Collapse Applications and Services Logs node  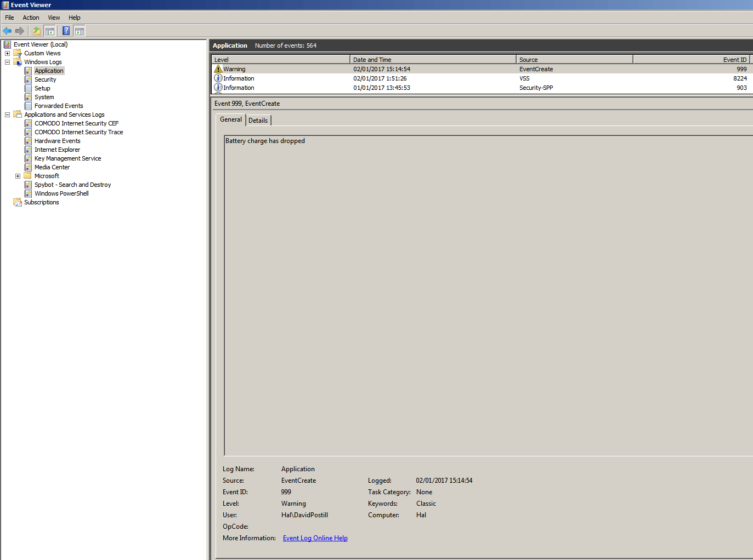8,115
